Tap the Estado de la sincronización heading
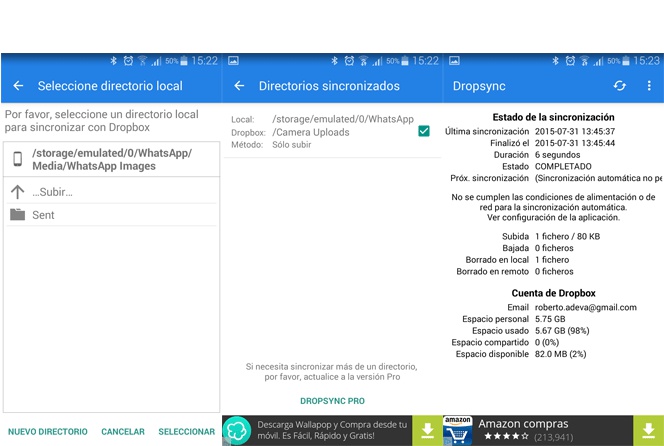Image resolution: width=664 pixels, height=446 pixels. 553,117
